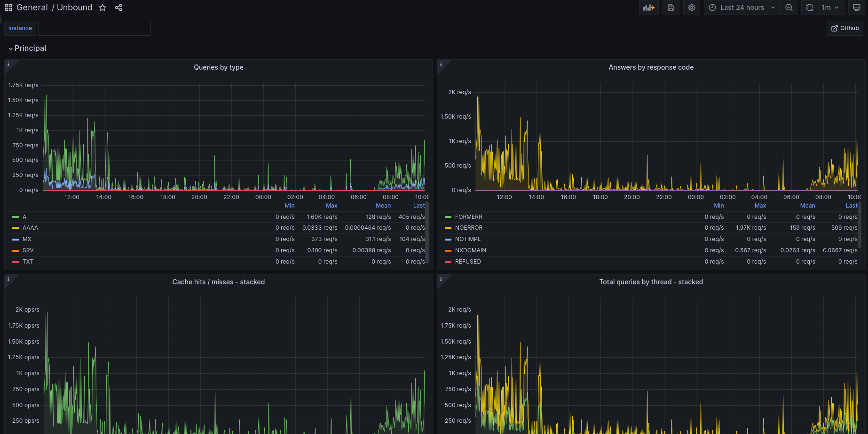This screenshot has height=434, width=868.
Task: Refresh the dashboard now
Action: click(809, 8)
